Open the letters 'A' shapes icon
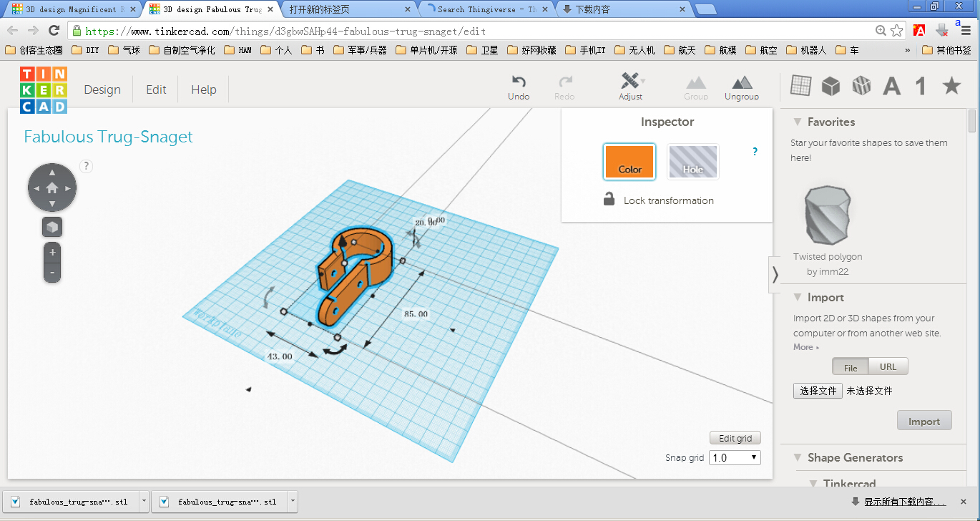Screen dimensions: 980x521 point(892,87)
